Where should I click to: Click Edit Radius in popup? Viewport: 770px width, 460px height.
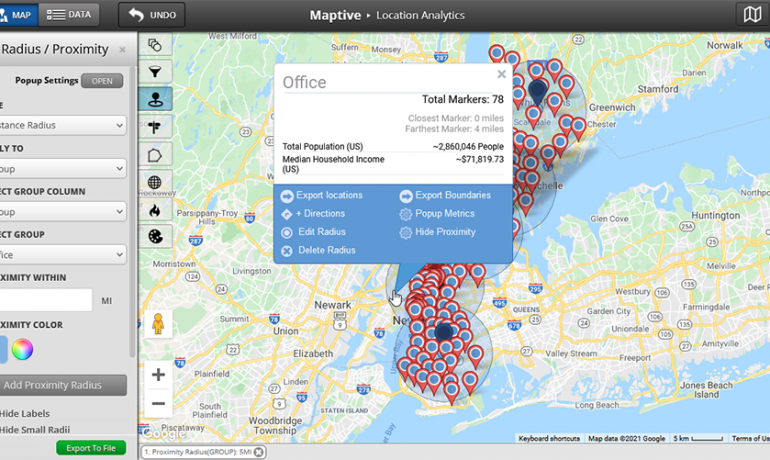[x=322, y=232]
